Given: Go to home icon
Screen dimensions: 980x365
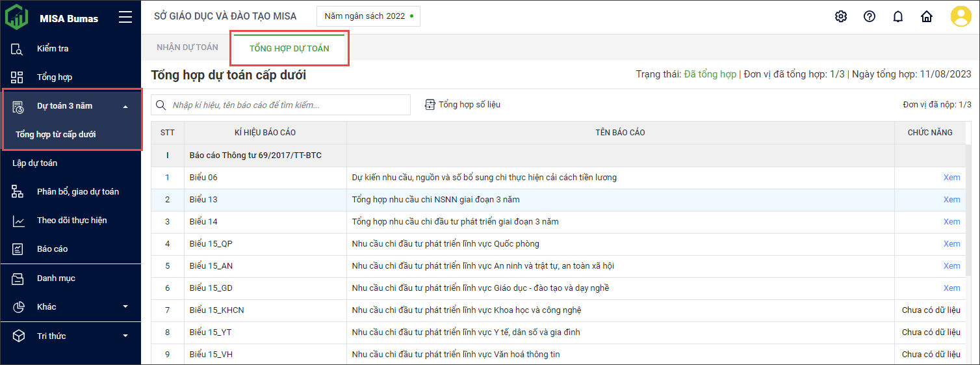Looking at the screenshot, I should click(x=927, y=17).
